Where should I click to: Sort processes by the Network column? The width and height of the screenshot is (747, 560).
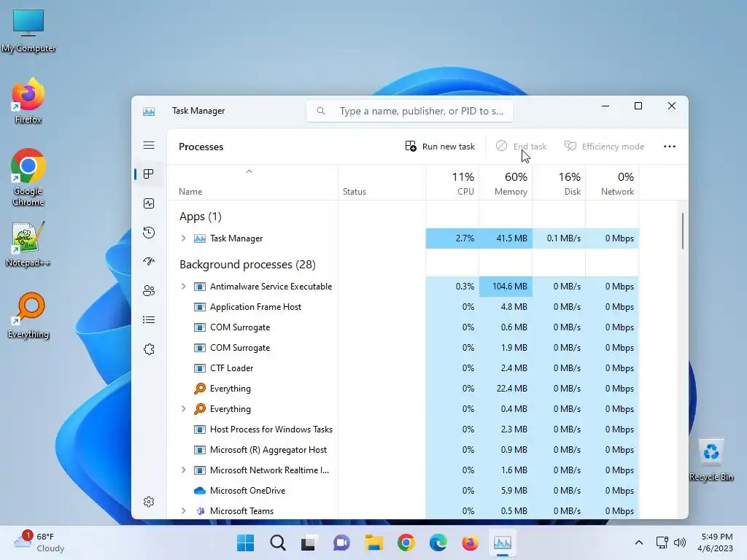[x=612, y=183]
